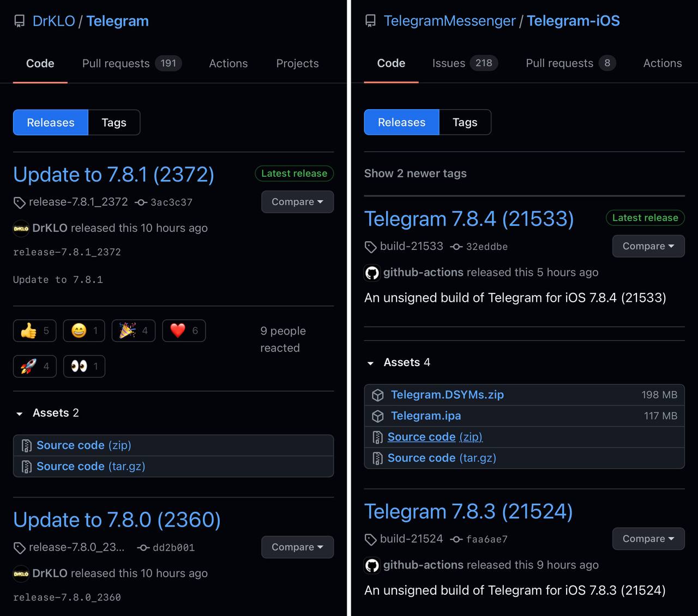Screen dimensions: 698x616
Task: Open commit hash 32eddbe
Action: coord(487,247)
